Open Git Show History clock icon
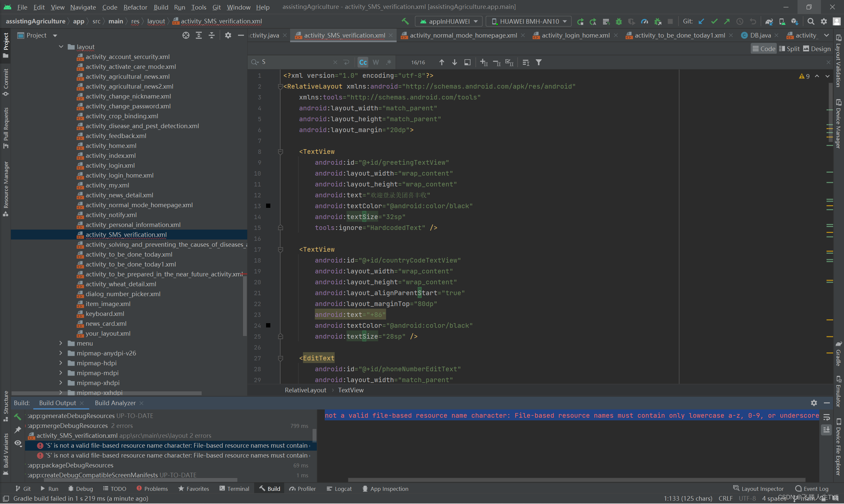The width and height of the screenshot is (844, 504). [739, 21]
